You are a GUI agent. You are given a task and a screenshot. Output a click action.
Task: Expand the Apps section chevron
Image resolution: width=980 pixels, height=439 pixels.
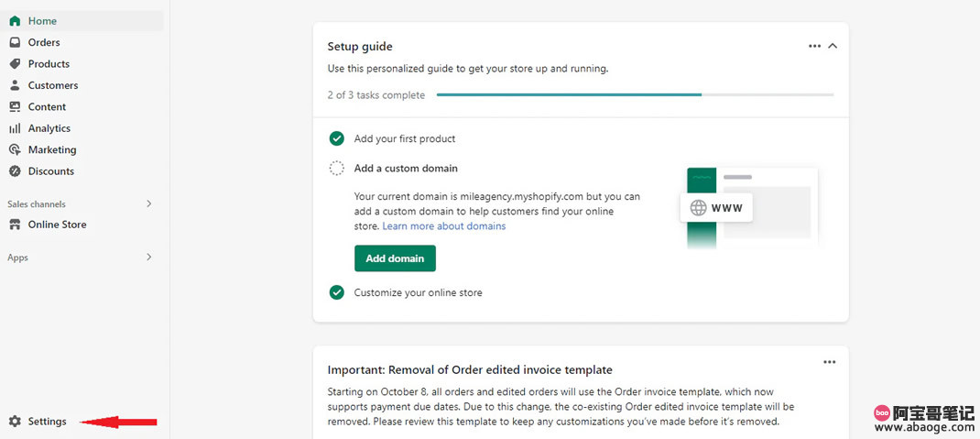[x=148, y=257]
